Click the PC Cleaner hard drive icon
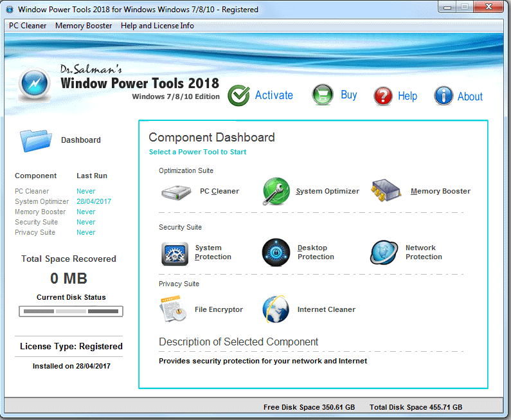 click(176, 192)
